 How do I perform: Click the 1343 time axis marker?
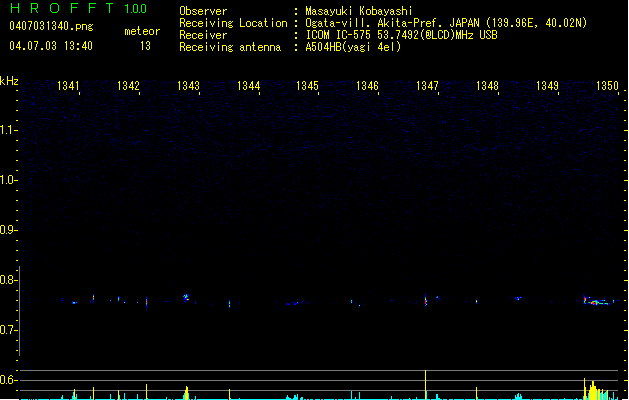[188, 86]
